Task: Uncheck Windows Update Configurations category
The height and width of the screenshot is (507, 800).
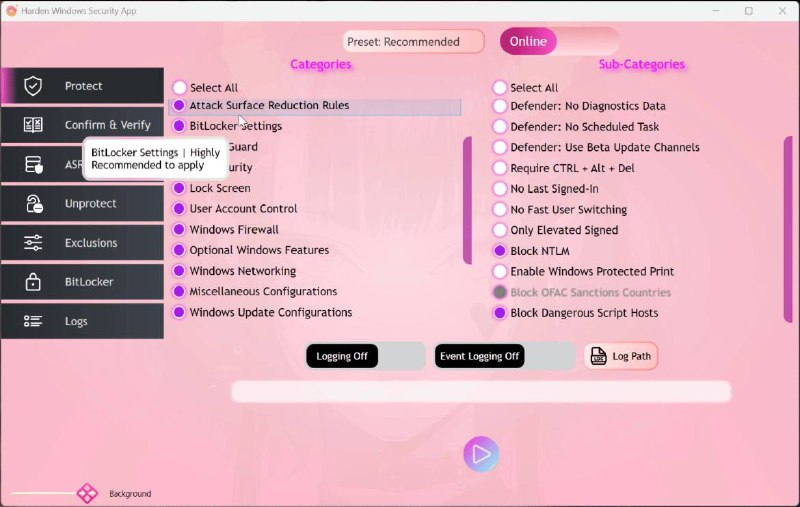Action: 179,312
